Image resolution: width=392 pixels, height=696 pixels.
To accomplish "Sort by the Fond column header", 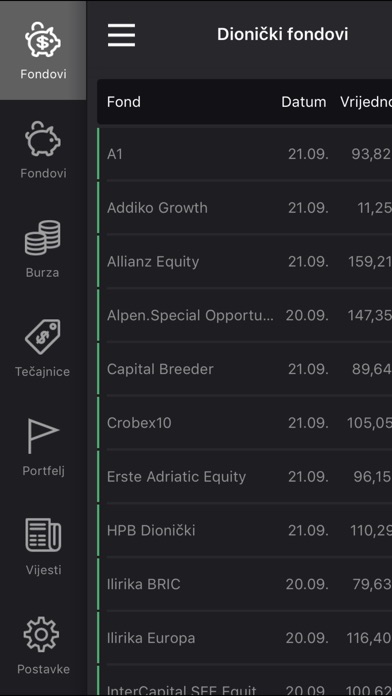I will coord(124,102).
